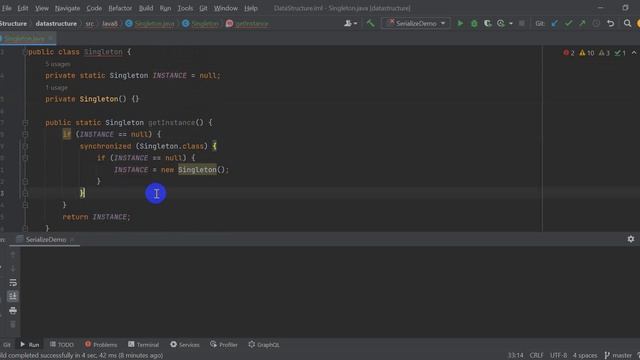Screen dimensions: 640x360
Task: Click the Clear All trash icon
Action: pos(13,324)
